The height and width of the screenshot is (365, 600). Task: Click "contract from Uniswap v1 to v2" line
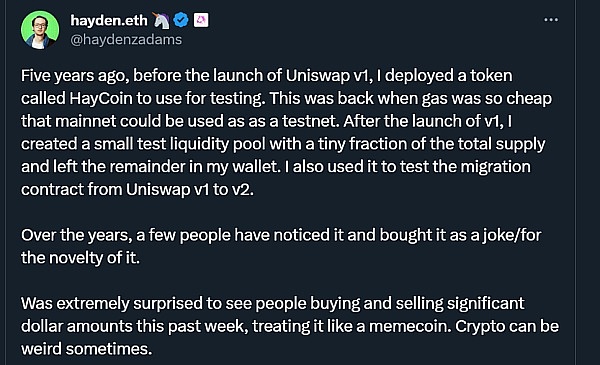[137, 190]
